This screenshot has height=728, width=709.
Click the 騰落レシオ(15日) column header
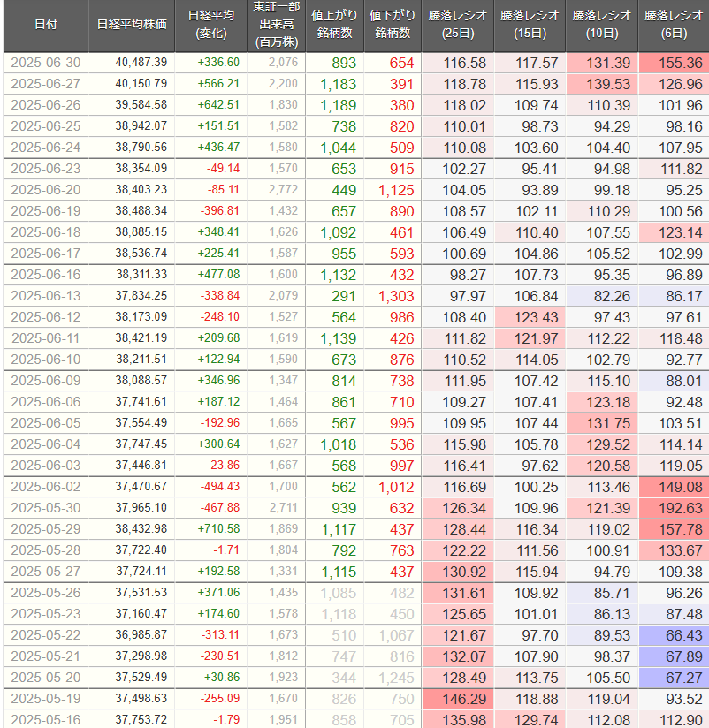coord(530,26)
